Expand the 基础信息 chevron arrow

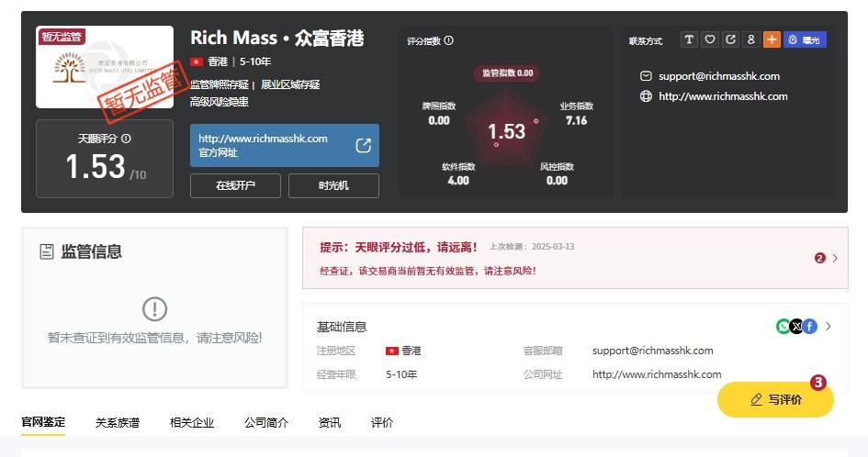pos(829,327)
